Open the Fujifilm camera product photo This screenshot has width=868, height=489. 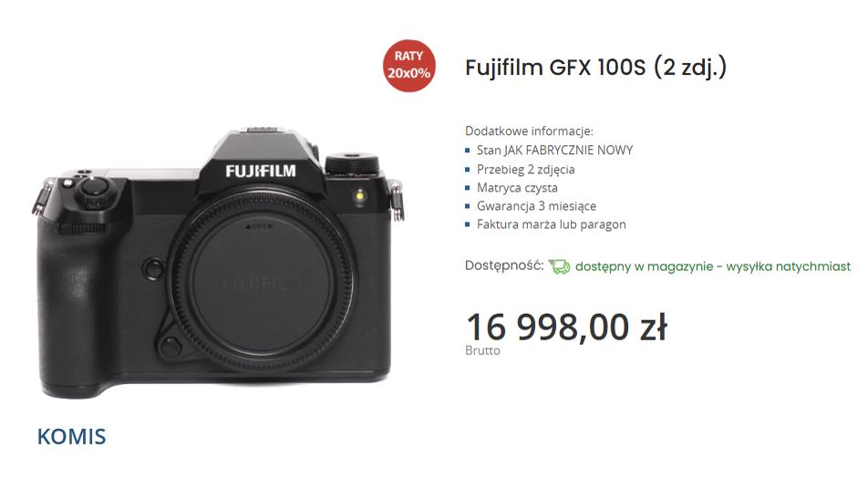(x=218, y=263)
